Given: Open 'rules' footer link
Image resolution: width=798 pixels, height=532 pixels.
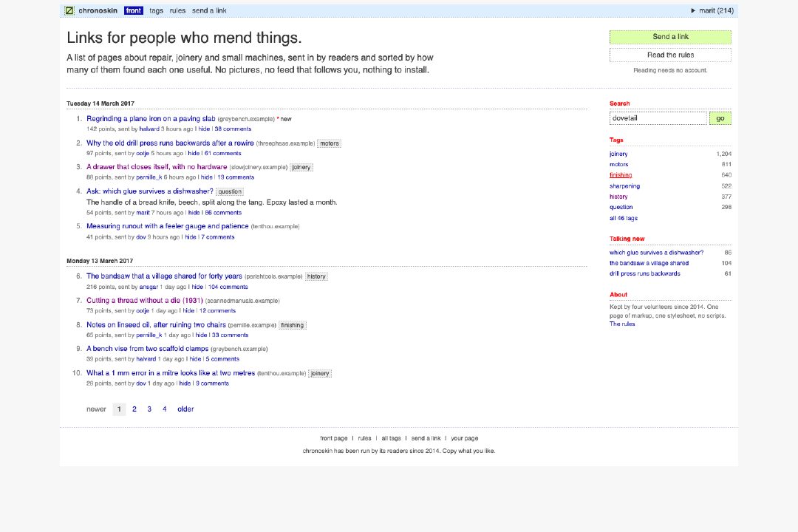Looking at the screenshot, I should point(364,438).
